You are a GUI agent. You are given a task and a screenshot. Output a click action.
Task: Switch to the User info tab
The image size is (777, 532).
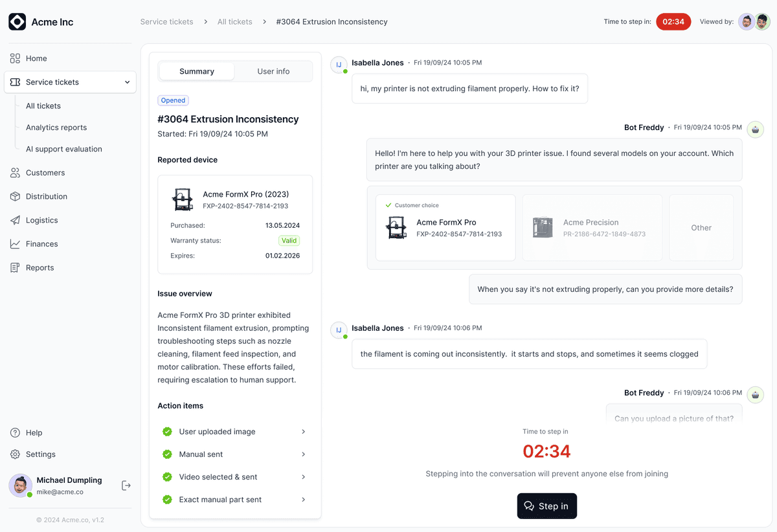[x=273, y=71]
